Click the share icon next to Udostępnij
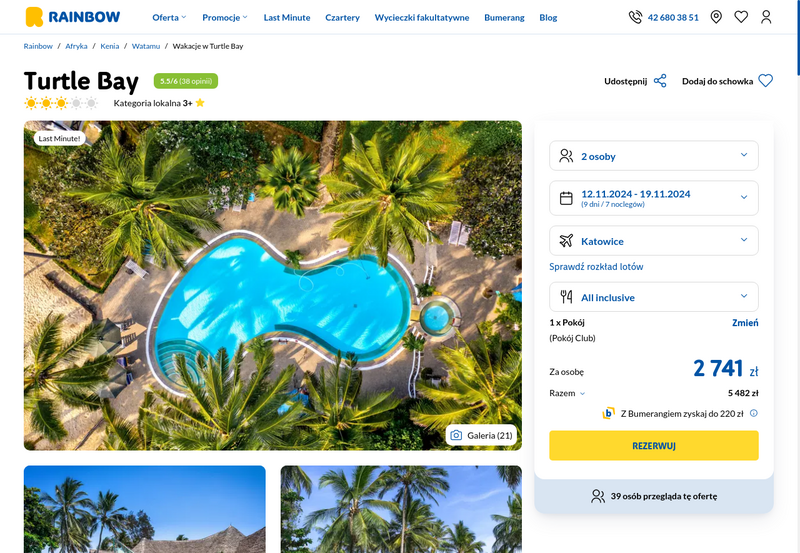Viewport: 800px width, 553px height. 660,81
